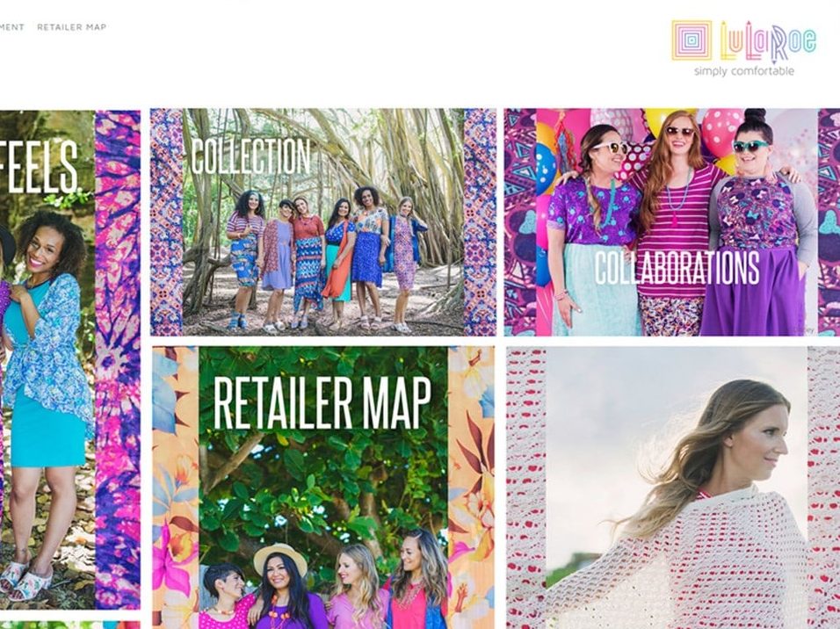Click the LuLaRoe concentric squares logo icon

point(692,40)
